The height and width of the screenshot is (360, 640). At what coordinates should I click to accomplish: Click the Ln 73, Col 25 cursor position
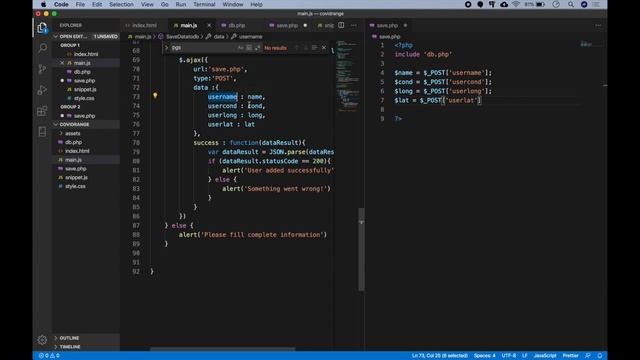coord(440,356)
